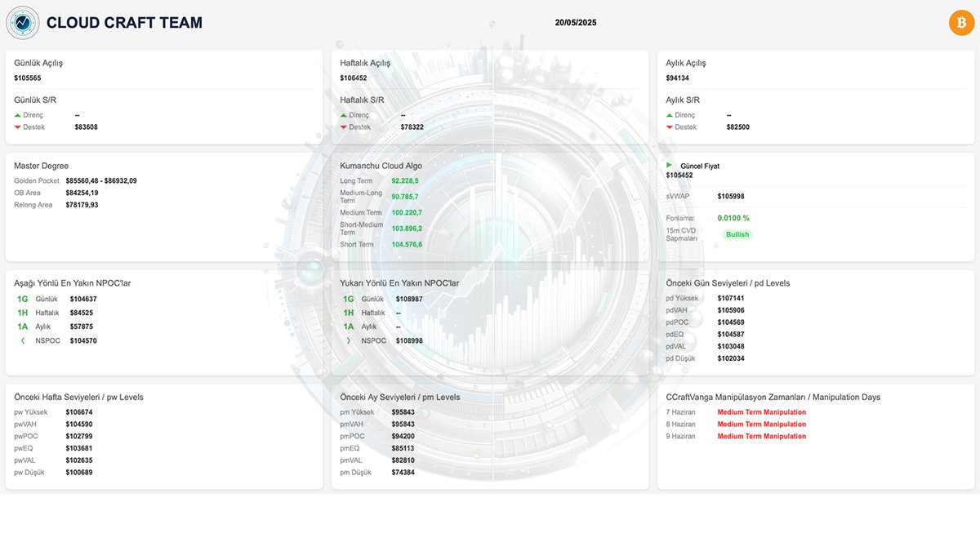
Task: Click Haftalık Destek value $78322
Action: 412,127
